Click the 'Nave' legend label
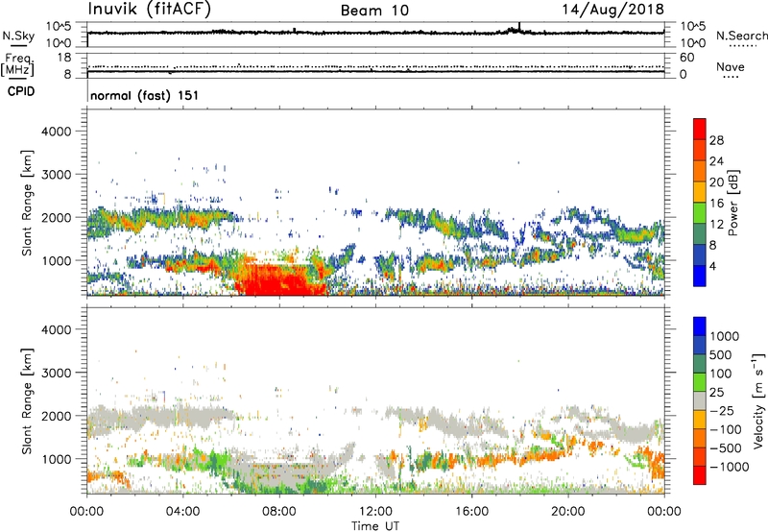The height and width of the screenshot is (532, 768). [x=731, y=67]
